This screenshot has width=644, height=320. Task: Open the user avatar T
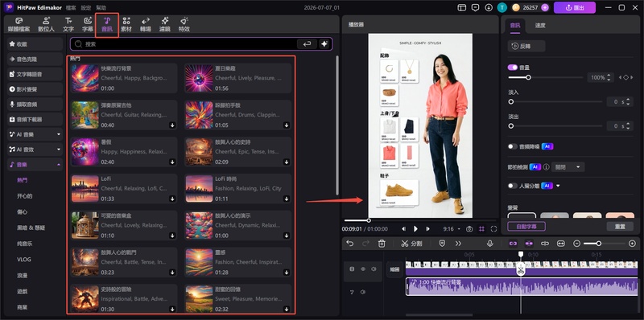(x=502, y=7)
